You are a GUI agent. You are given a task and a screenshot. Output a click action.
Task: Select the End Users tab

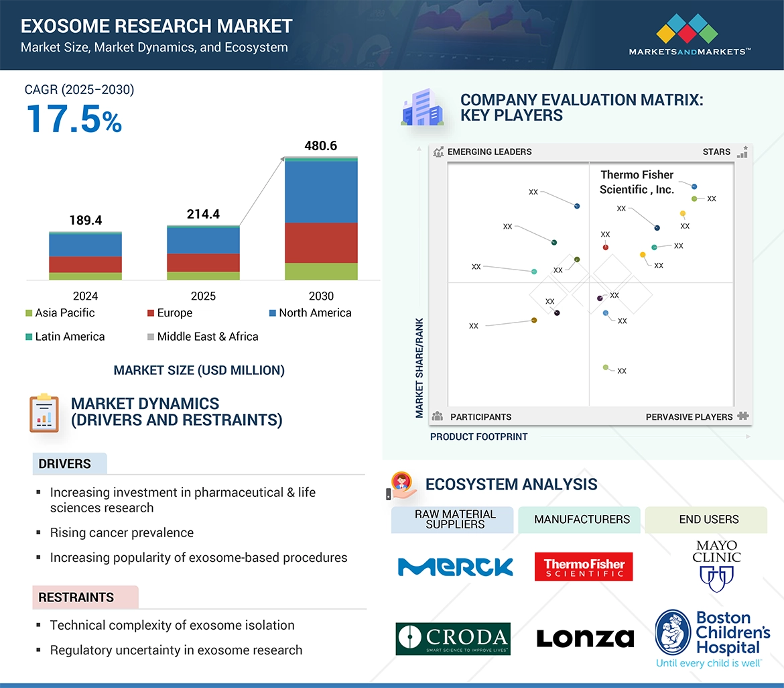tap(708, 520)
